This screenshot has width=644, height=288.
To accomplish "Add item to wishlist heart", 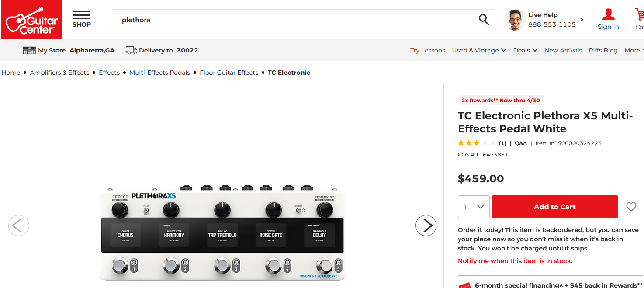I will point(631,207).
